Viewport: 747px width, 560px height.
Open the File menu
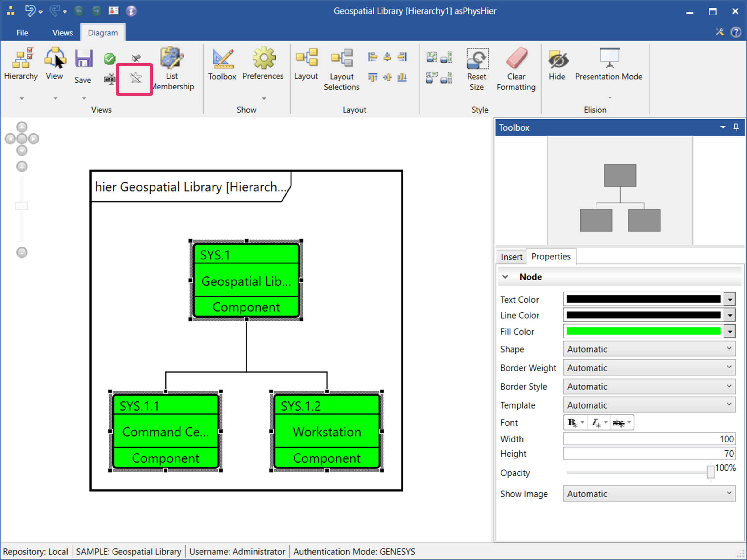(22, 33)
